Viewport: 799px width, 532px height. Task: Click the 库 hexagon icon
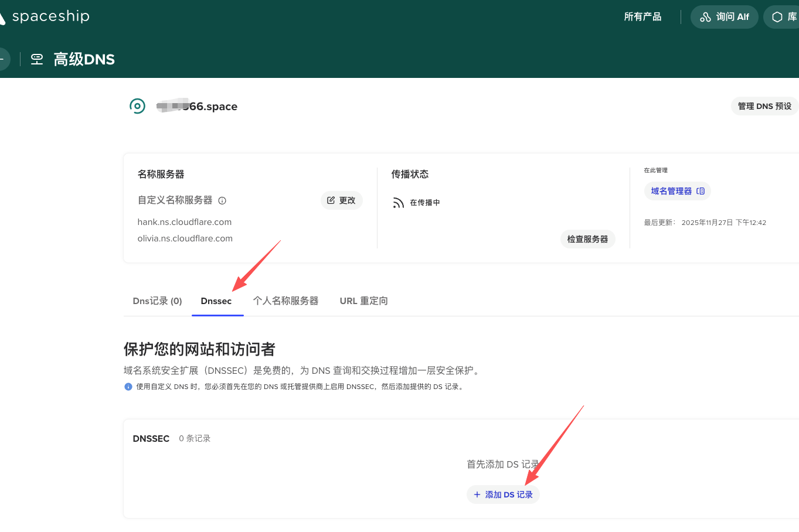[x=777, y=17]
